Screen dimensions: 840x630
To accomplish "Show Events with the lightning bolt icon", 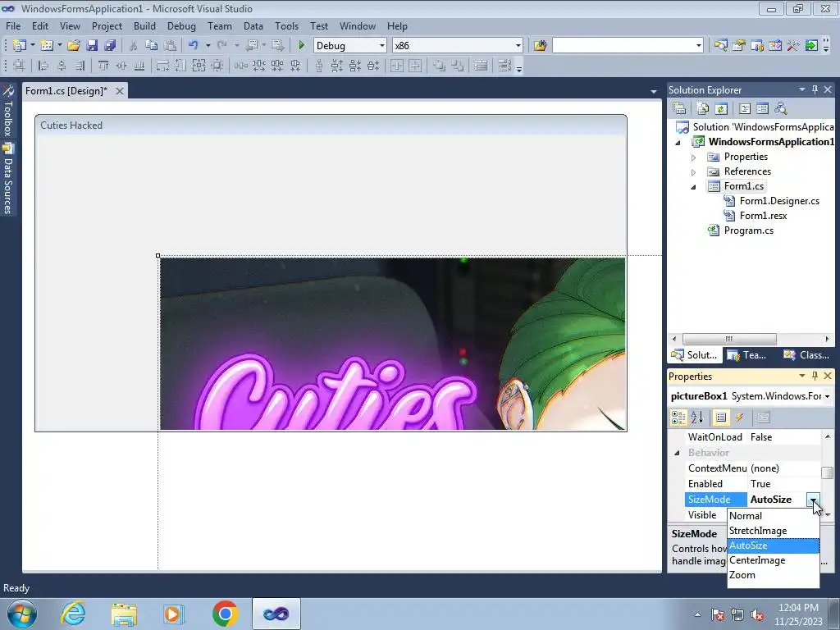I will 740,418.
